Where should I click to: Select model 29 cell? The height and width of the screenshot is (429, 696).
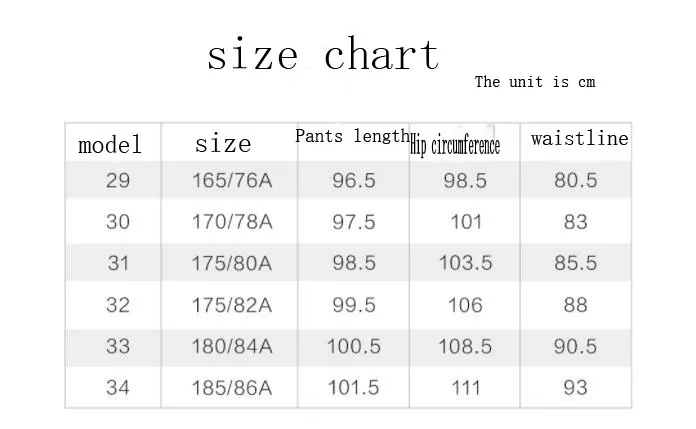[x=118, y=180]
